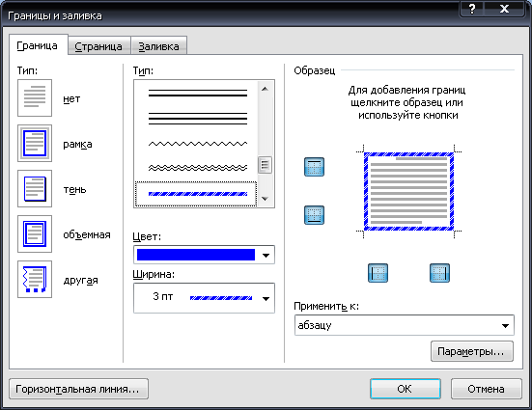Click the paragraph preview sample box

click(x=408, y=192)
